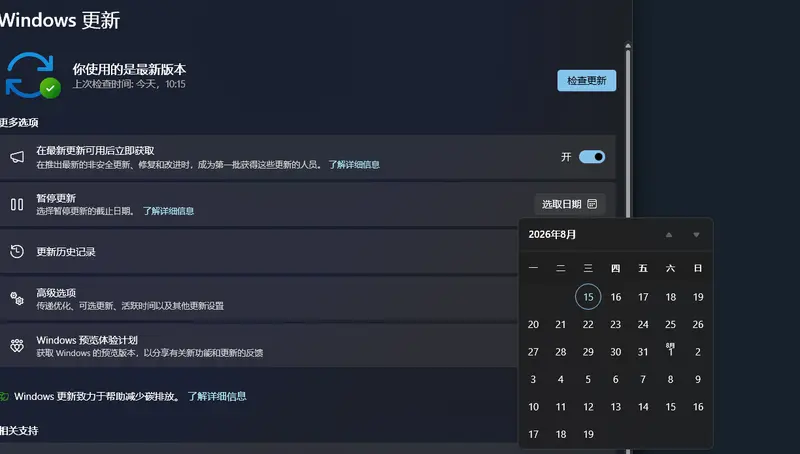Select date 1 marked with month label
This screenshot has width=800, height=454.
point(670,351)
